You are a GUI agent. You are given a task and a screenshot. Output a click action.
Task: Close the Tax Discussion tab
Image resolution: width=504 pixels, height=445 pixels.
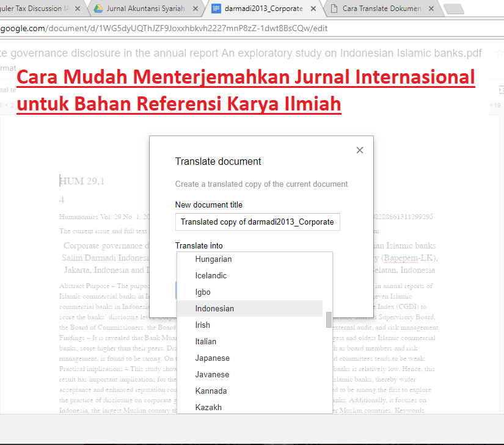78,9
